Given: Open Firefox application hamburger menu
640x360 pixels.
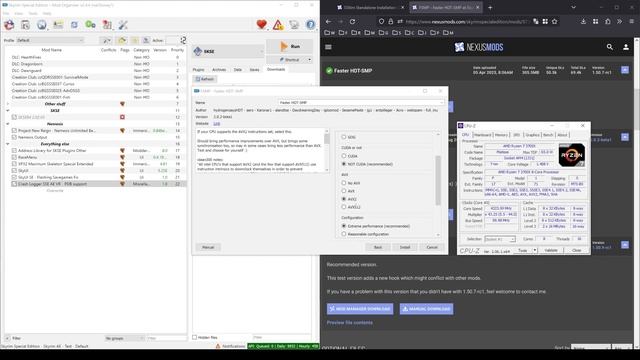Looking at the screenshot, I should 631,22.
